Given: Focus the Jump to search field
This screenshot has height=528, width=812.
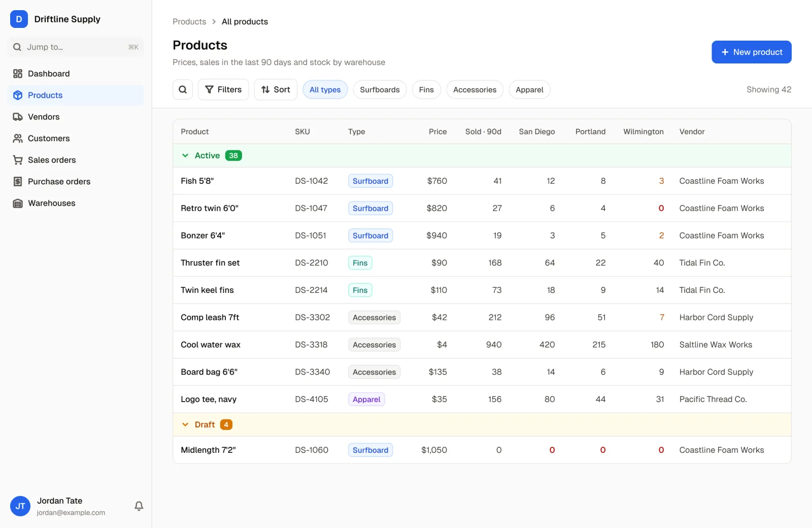Looking at the screenshot, I should click(x=76, y=47).
